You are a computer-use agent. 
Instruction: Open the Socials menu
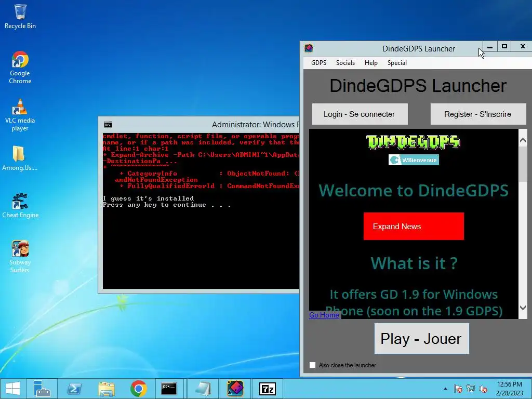click(345, 63)
